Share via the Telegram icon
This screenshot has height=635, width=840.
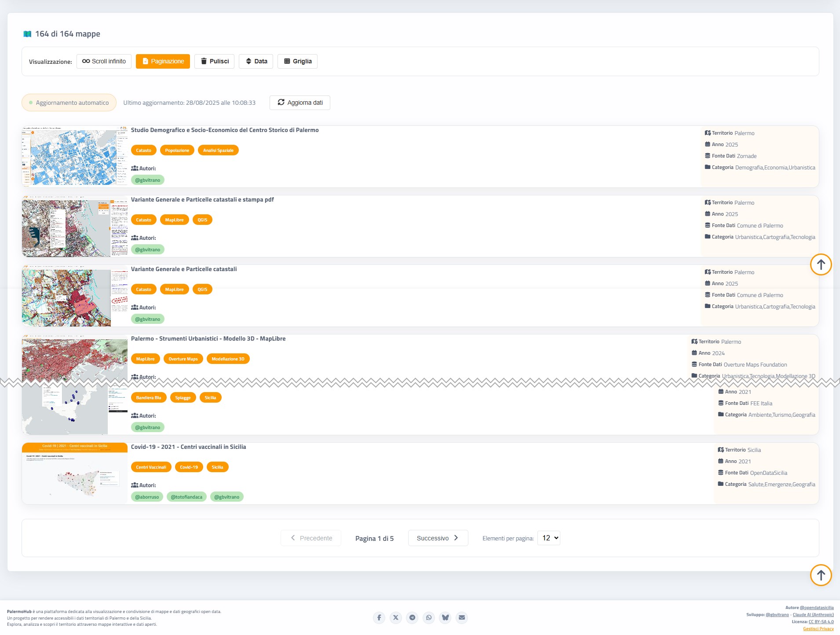click(x=412, y=617)
